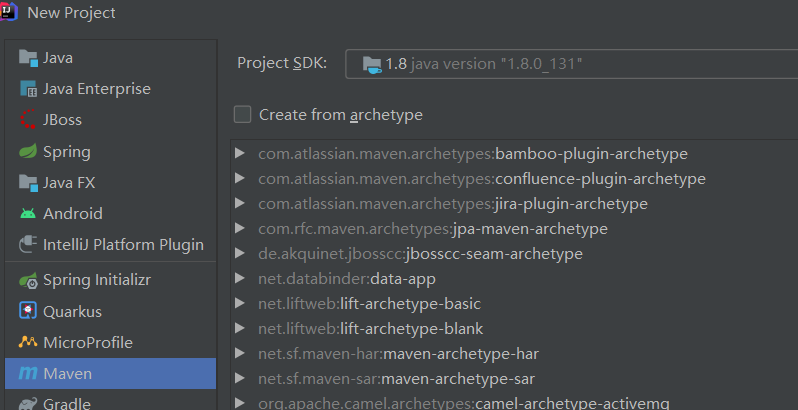Expand lift-archetype-basic node
798x410 pixels.
[x=240, y=303]
